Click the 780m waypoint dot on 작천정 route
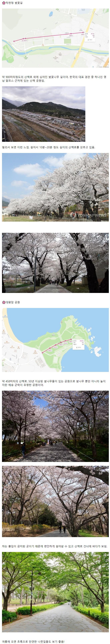110x644 pixels. coord(71,34)
